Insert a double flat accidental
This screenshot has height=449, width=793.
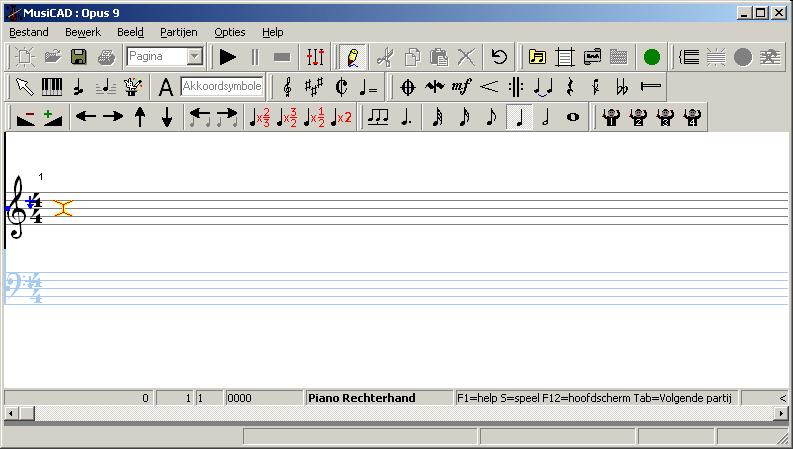pos(623,87)
